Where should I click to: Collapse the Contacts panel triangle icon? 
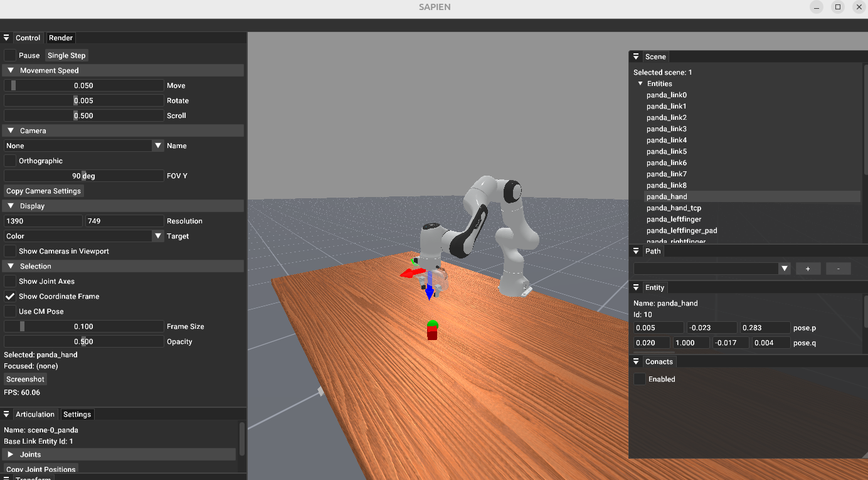(635, 361)
